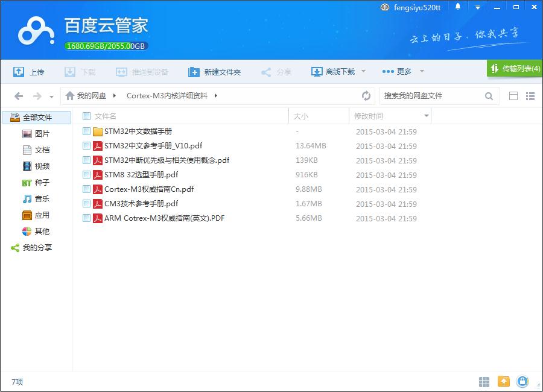The width and height of the screenshot is (543, 392).
Task: Open 离线下载 offline download
Action: (x=333, y=72)
